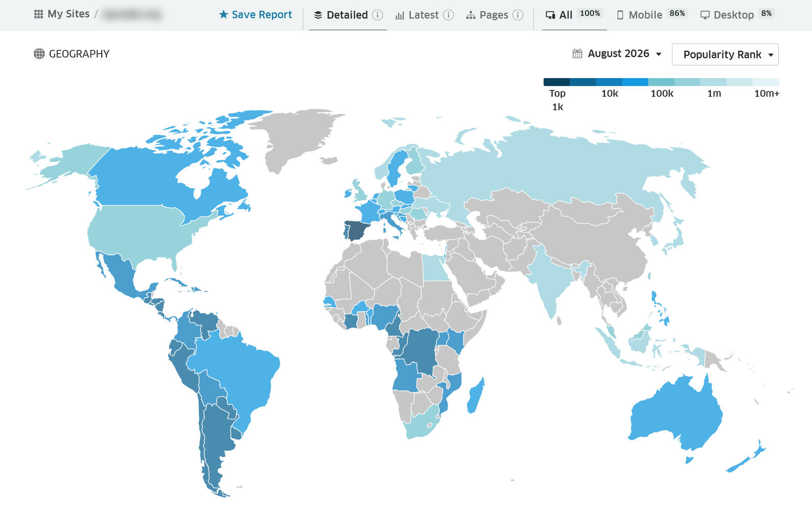
Task: Open the August 2026 date dropdown
Action: click(x=617, y=54)
